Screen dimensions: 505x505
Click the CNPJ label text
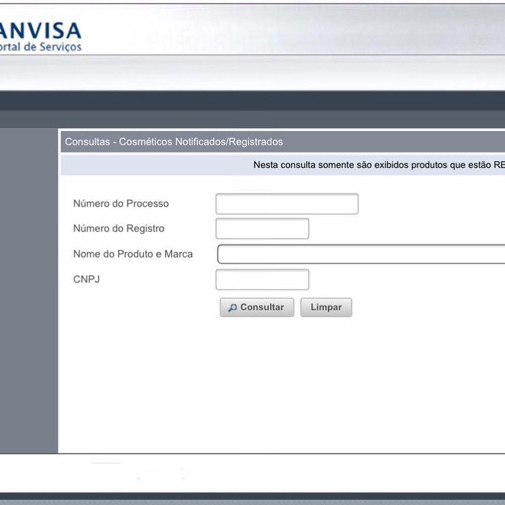[x=86, y=279]
